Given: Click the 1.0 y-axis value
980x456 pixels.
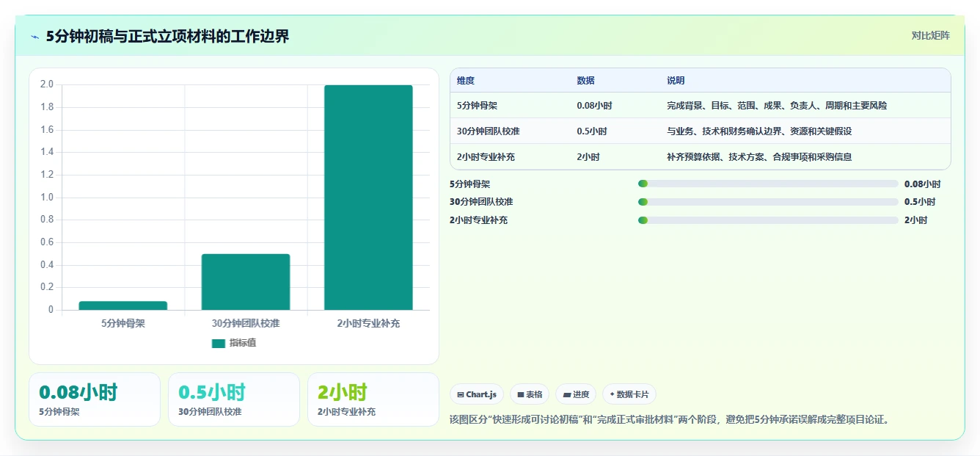Looking at the screenshot, I should click(47, 197).
